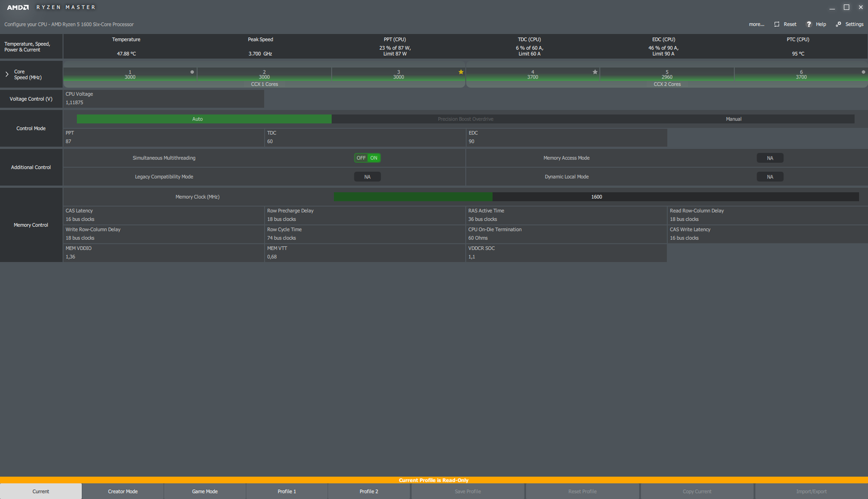
Task: Click the grey star on core 4
Action: coord(595,72)
